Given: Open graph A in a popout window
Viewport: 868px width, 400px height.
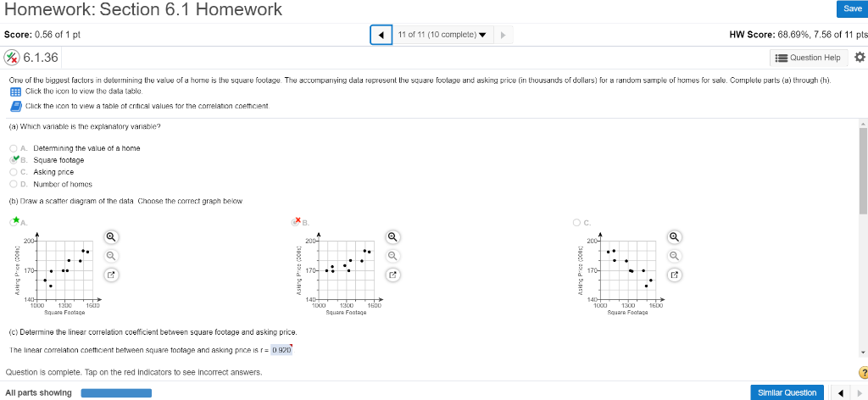Looking at the screenshot, I should [x=111, y=275].
